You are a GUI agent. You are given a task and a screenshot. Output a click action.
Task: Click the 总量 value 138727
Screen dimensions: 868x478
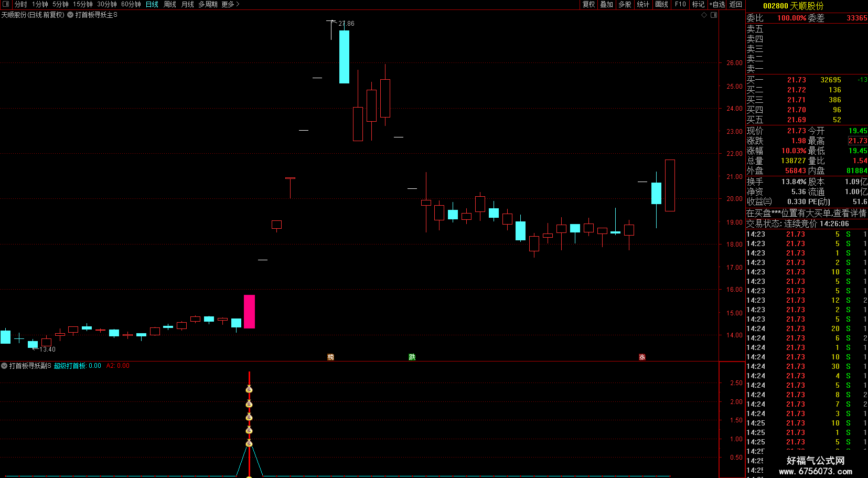[793, 161]
